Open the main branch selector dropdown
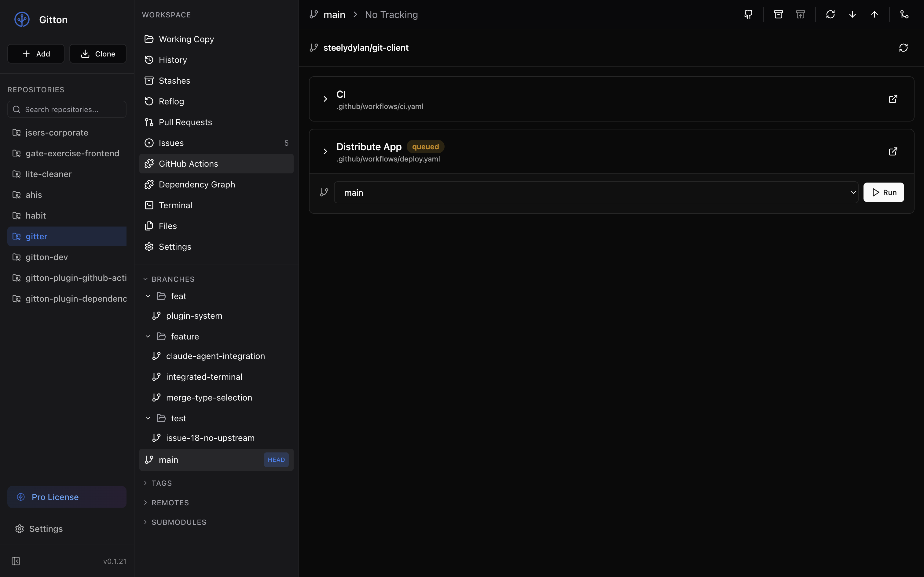 coord(596,192)
